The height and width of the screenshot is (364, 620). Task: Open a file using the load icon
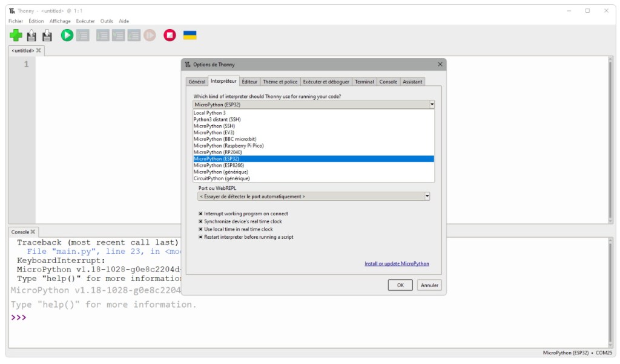pos(32,34)
